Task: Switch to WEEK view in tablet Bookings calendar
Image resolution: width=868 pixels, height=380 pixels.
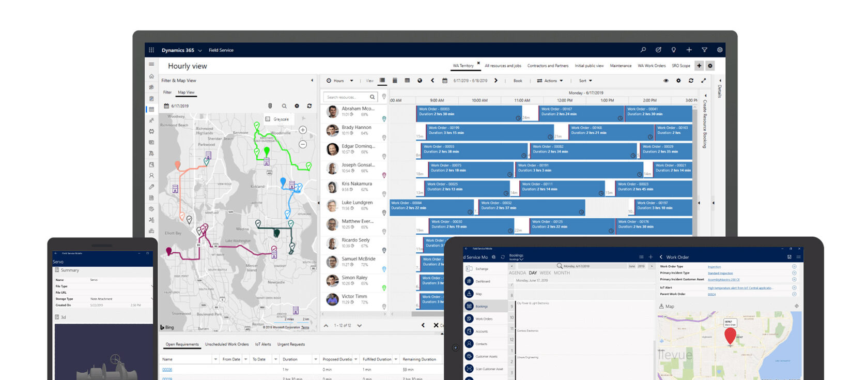Action: pos(545,273)
